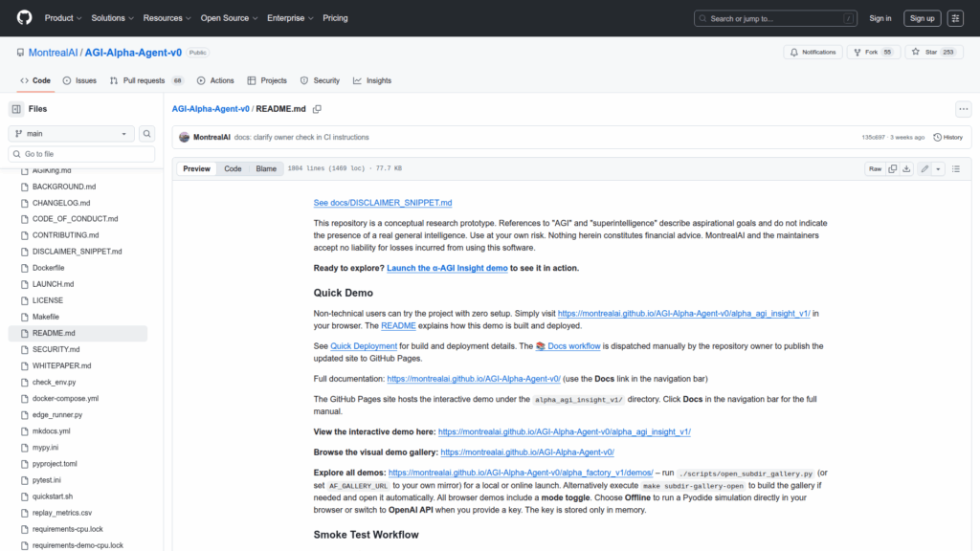Click the Go to file input
The width and height of the screenshot is (980, 551).
pos(81,154)
